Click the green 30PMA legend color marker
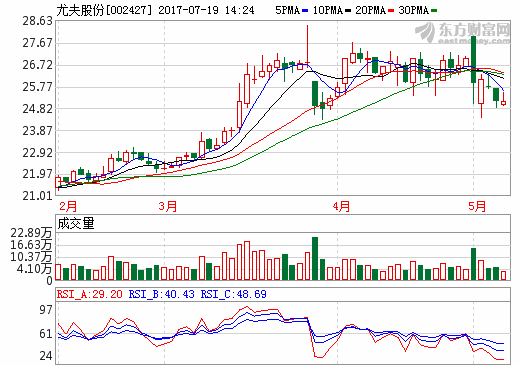 [x=434, y=11]
